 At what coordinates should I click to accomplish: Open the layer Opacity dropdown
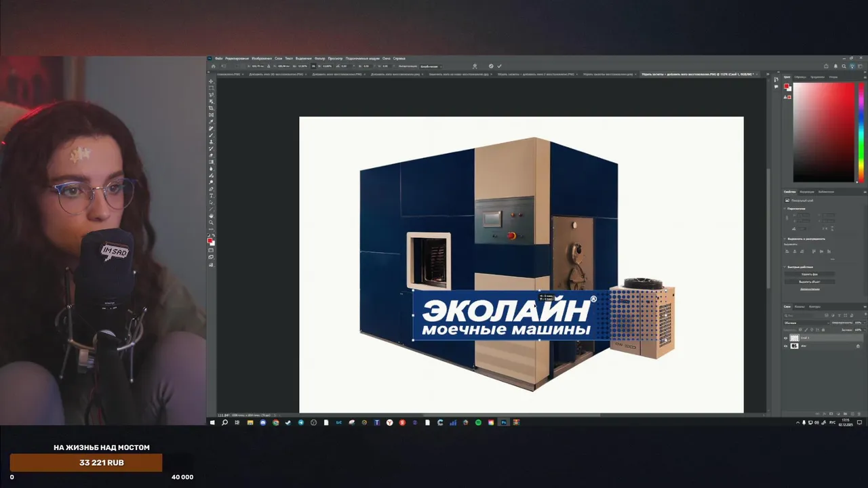[865, 323]
